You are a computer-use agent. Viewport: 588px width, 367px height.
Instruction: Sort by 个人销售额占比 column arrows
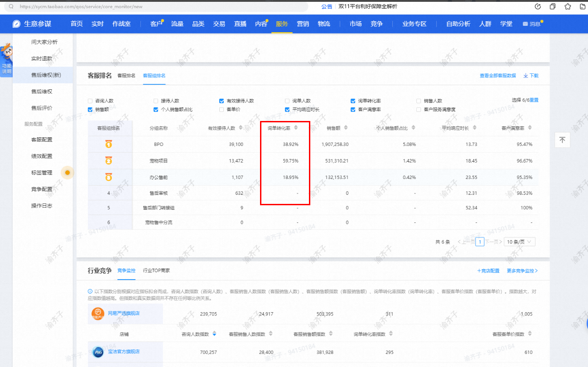[413, 128]
